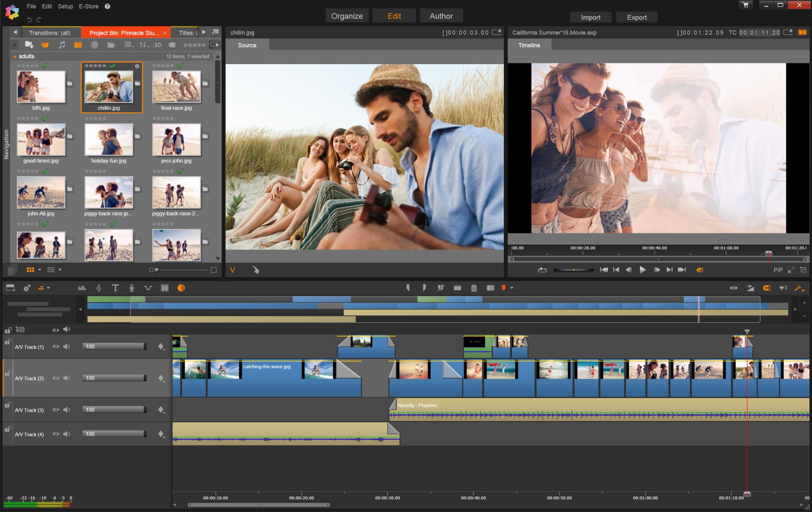Image resolution: width=812 pixels, height=512 pixels.
Task: Open the audio mixer icon on timeline toolbar
Action: (82, 288)
